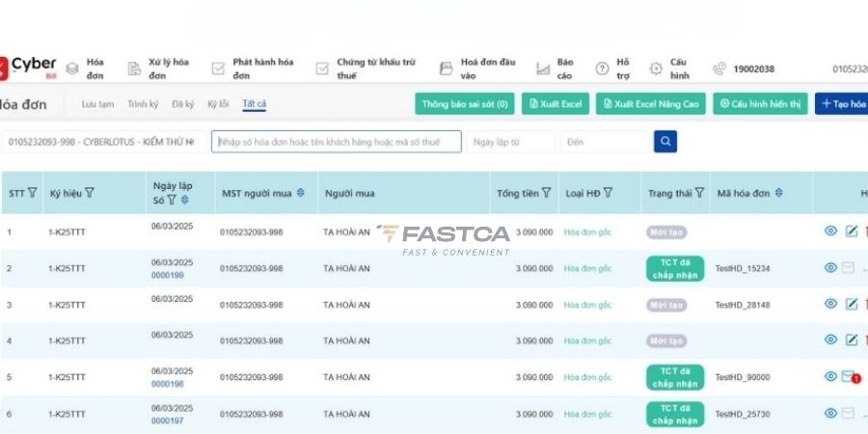Open the Ký hiệu column filter
The height and width of the screenshot is (434, 868).
[x=89, y=193]
